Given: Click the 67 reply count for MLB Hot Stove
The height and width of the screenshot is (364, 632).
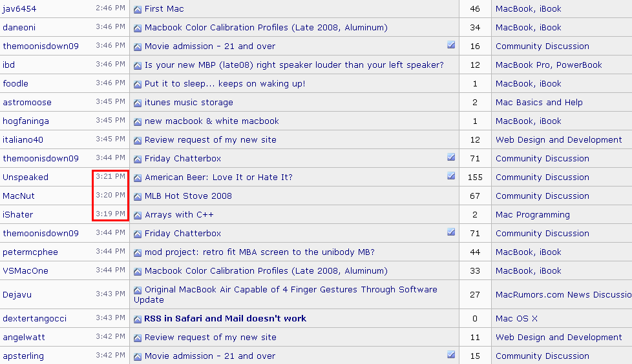Looking at the screenshot, I should 475,196.
